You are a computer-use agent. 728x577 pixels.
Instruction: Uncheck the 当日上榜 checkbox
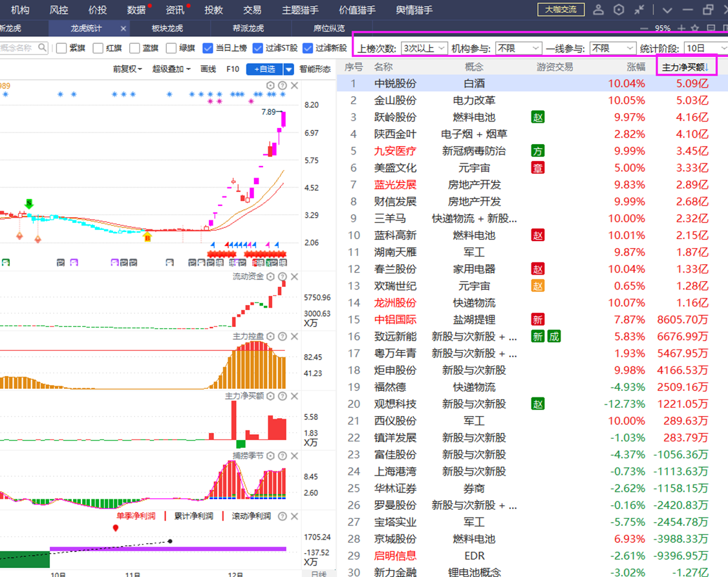[208, 48]
